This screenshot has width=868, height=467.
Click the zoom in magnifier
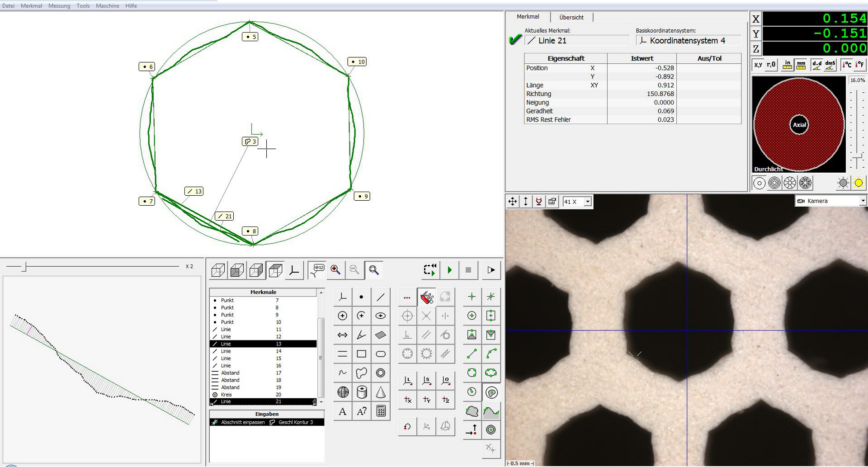tap(335, 270)
